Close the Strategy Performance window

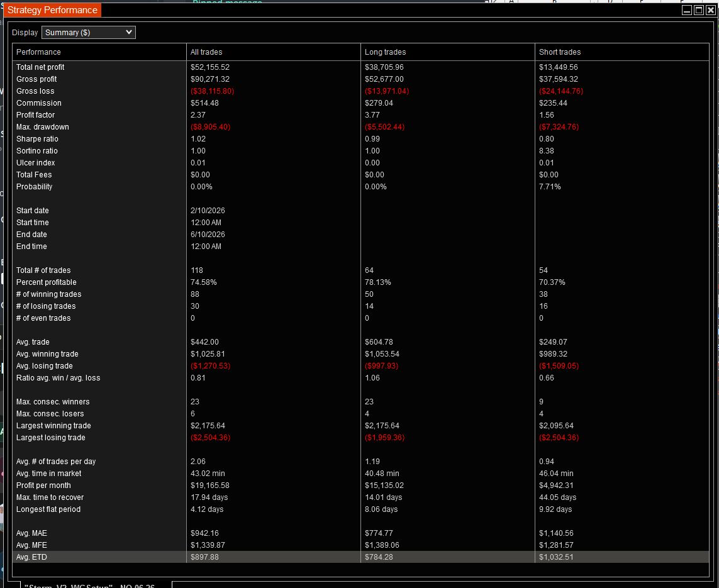click(x=710, y=10)
